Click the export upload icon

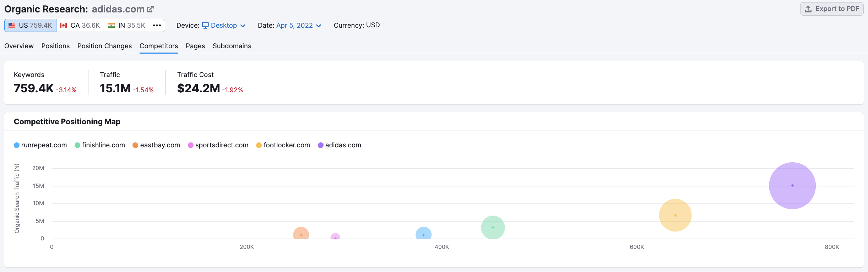pos(808,9)
